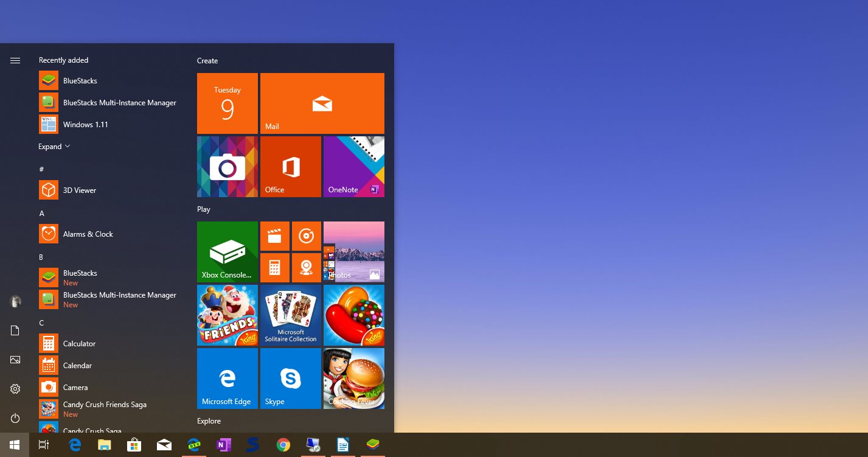Open the Skype tile
The height and width of the screenshot is (457, 868).
click(x=291, y=379)
